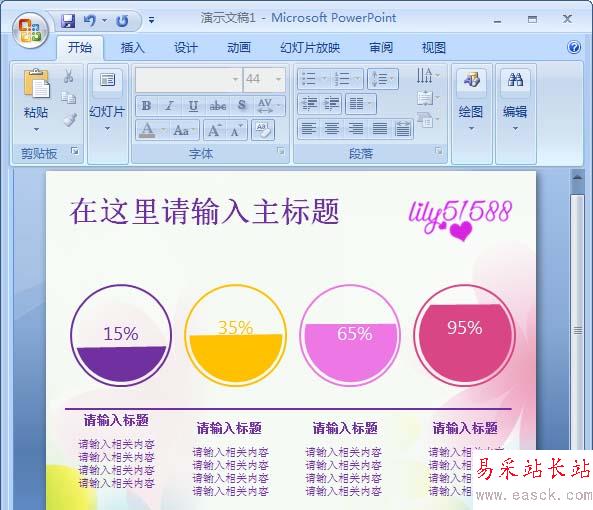
Task: Increase font size with larger A
Action: pos(214,130)
